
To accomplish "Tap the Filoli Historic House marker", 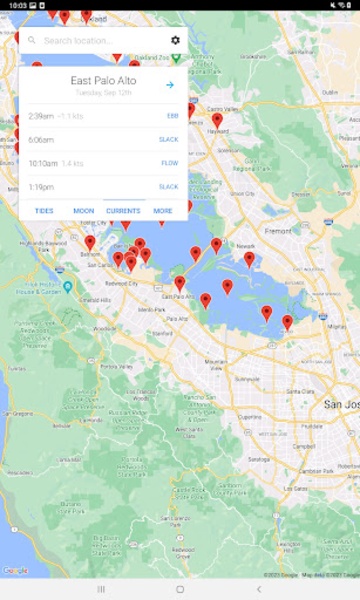I will 68,287.
